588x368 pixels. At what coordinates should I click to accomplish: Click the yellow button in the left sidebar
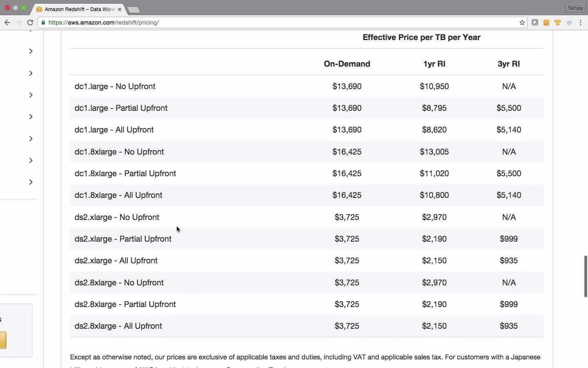[x=3, y=340]
